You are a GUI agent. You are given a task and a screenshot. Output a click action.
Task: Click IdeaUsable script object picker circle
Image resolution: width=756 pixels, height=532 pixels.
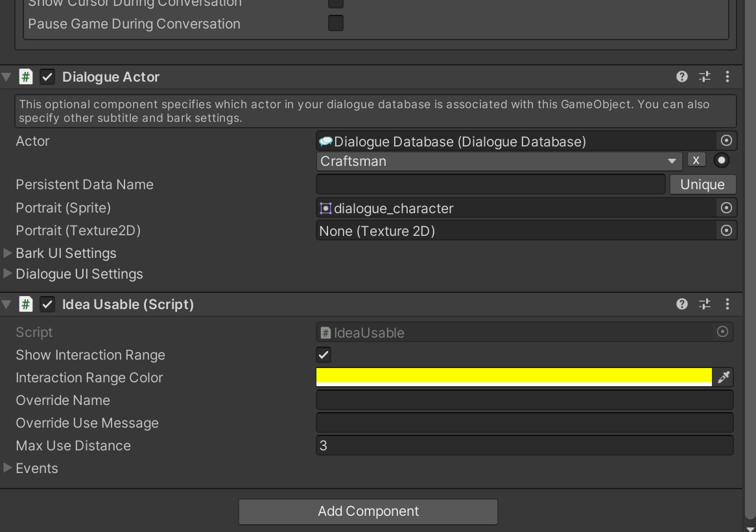(x=722, y=332)
